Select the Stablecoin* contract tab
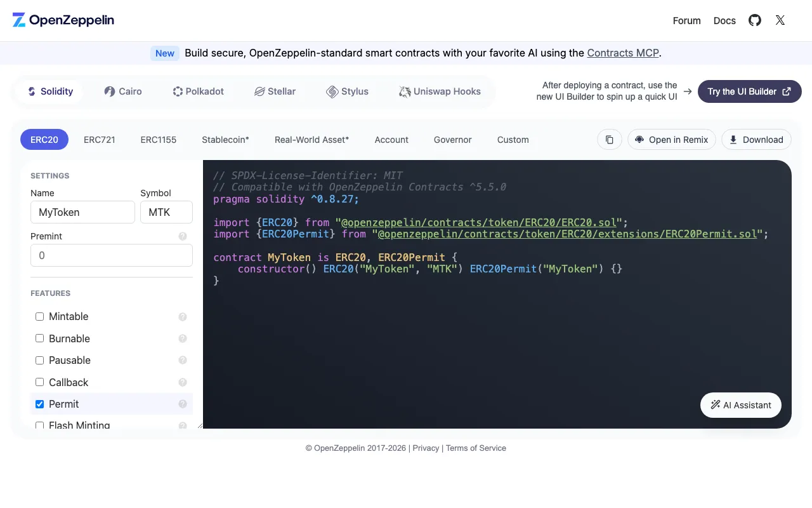Screen dimensions: 812x508 click(x=225, y=140)
